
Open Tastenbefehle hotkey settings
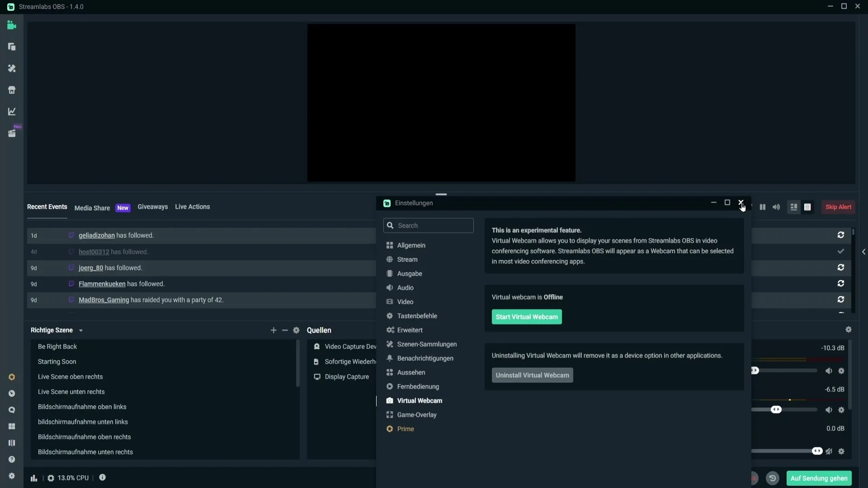417,316
